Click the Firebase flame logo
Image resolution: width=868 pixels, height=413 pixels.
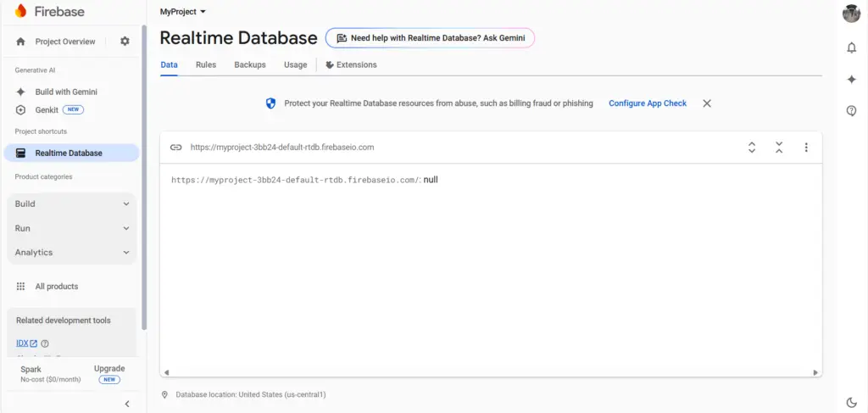pos(20,11)
